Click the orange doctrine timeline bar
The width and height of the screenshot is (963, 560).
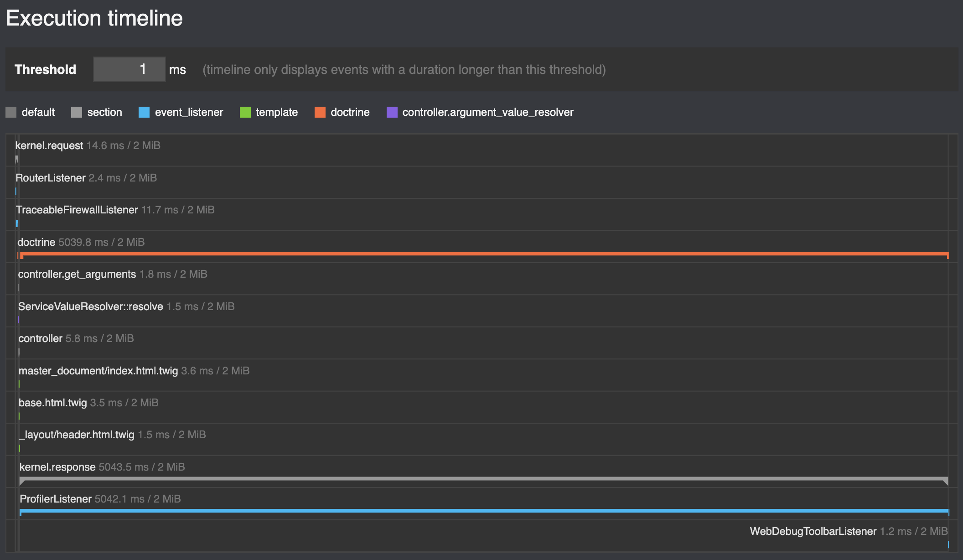coord(484,254)
